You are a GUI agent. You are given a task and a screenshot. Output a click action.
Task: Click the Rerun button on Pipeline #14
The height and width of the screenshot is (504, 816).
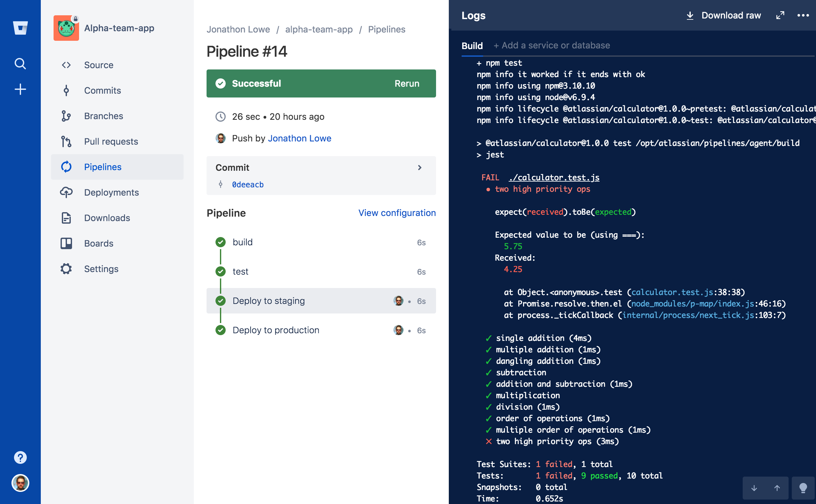[406, 83]
